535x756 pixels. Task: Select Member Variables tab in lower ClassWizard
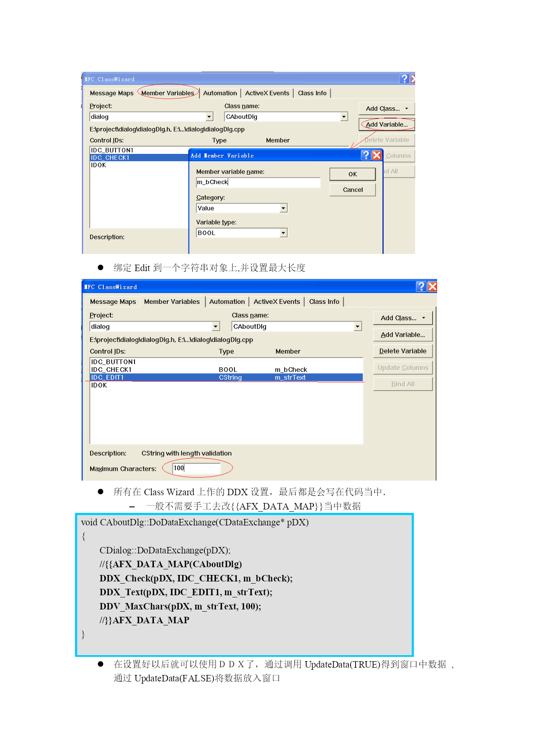pos(172,302)
